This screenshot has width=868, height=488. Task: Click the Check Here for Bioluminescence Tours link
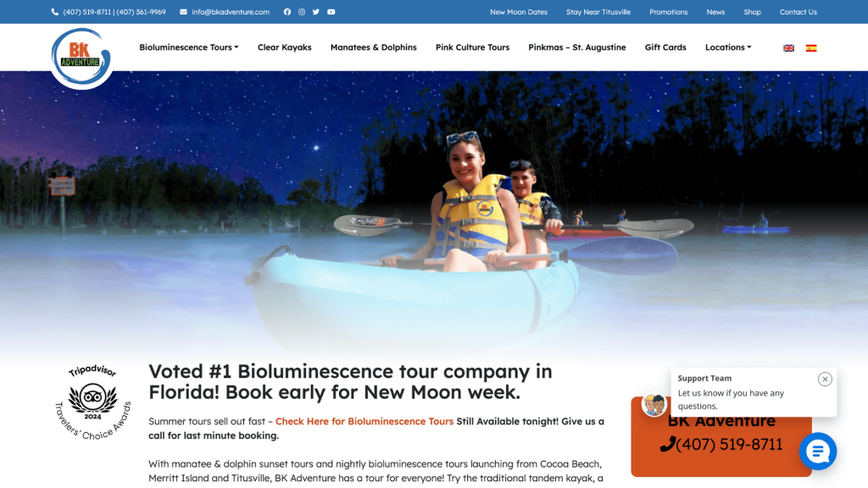[x=364, y=422]
